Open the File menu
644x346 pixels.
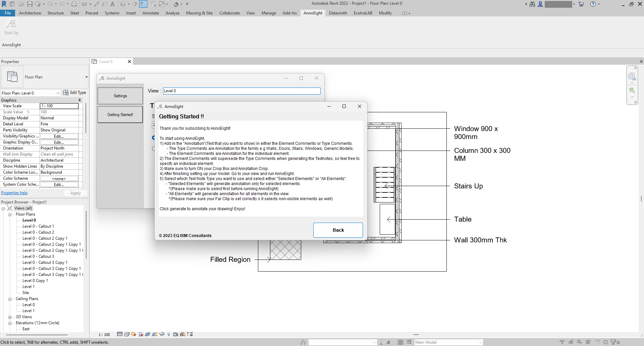pos(8,13)
